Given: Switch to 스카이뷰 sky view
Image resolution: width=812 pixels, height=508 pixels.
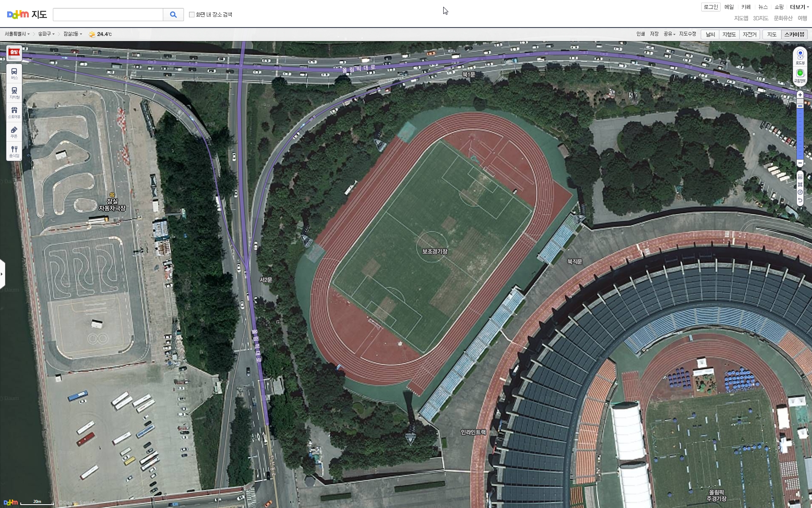Looking at the screenshot, I should (x=794, y=34).
